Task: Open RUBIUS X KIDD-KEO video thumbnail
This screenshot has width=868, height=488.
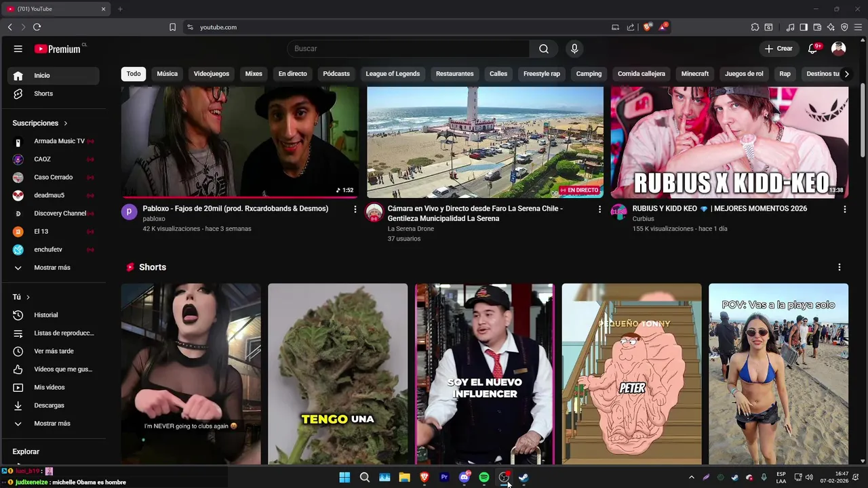Action: click(x=730, y=142)
